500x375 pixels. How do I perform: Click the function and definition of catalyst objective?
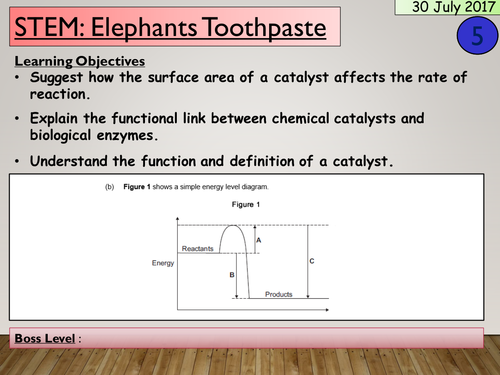point(211,161)
